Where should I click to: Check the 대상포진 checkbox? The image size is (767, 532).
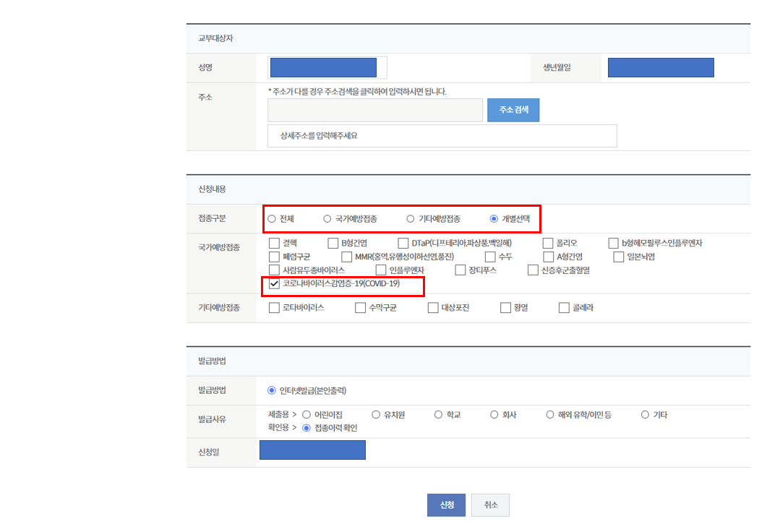[433, 308]
